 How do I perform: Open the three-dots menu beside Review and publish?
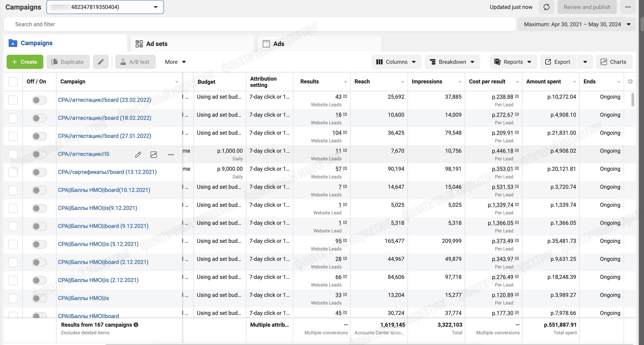628,7
